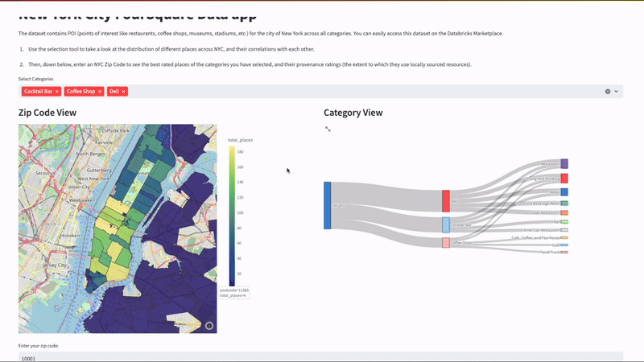Viewport: 644px width, 362px height.
Task: Click the zip code input field
Action: coord(320,356)
